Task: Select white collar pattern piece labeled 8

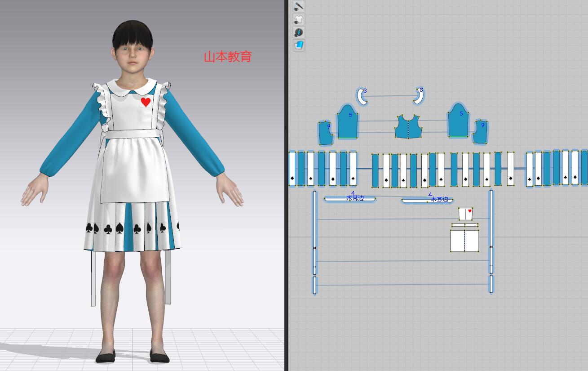Action: [x=420, y=96]
